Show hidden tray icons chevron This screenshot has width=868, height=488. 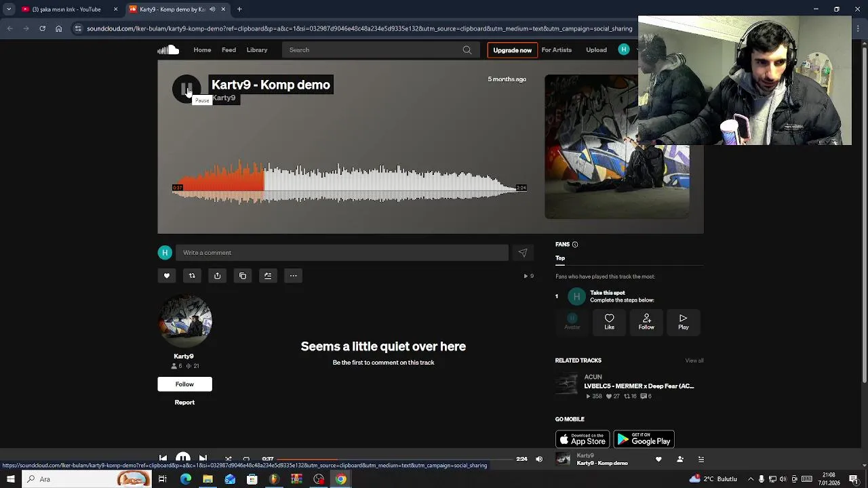tap(751, 479)
